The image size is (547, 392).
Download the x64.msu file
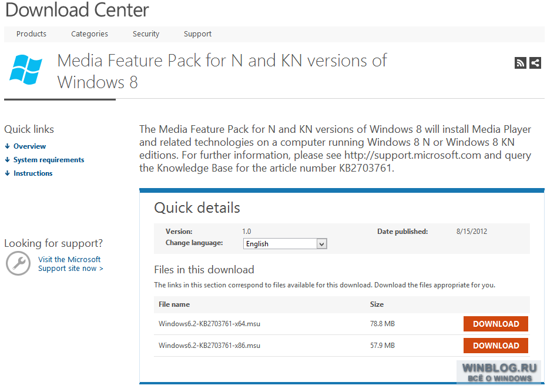(496, 324)
